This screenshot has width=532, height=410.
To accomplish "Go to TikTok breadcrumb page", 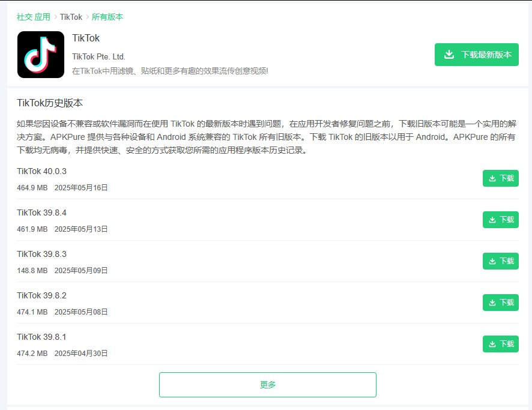I will click(71, 17).
